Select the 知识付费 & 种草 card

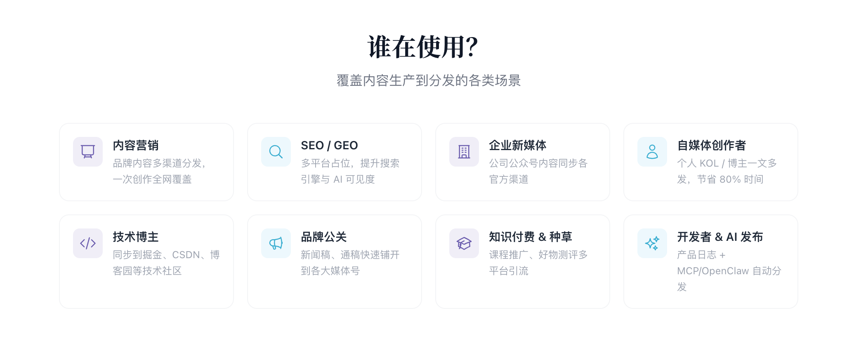tap(523, 261)
